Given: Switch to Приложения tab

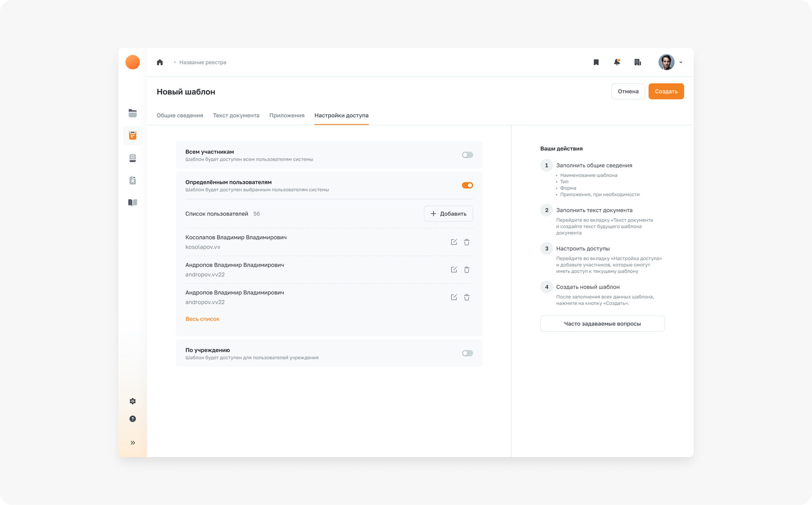Looking at the screenshot, I should (287, 116).
